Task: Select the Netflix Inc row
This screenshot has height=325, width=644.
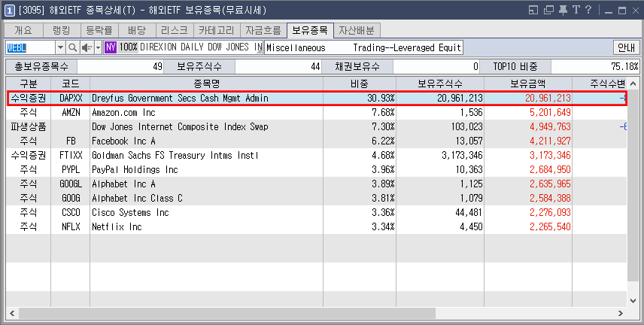Action: [x=317, y=226]
